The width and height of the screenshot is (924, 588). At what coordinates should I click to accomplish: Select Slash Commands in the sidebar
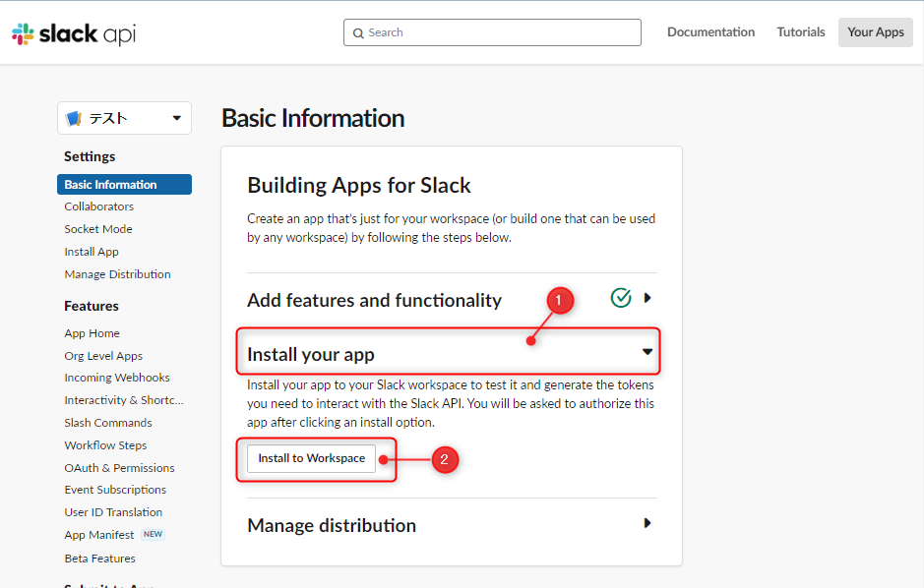click(x=107, y=422)
